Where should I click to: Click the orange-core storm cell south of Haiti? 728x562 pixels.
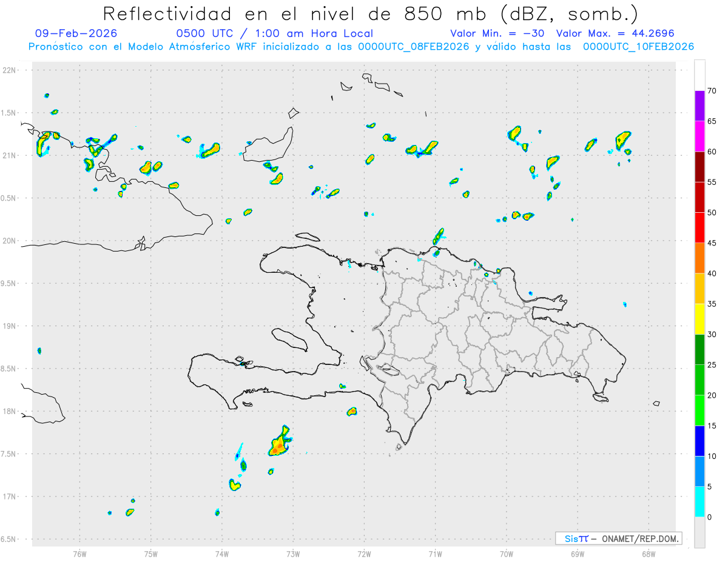coord(280,443)
